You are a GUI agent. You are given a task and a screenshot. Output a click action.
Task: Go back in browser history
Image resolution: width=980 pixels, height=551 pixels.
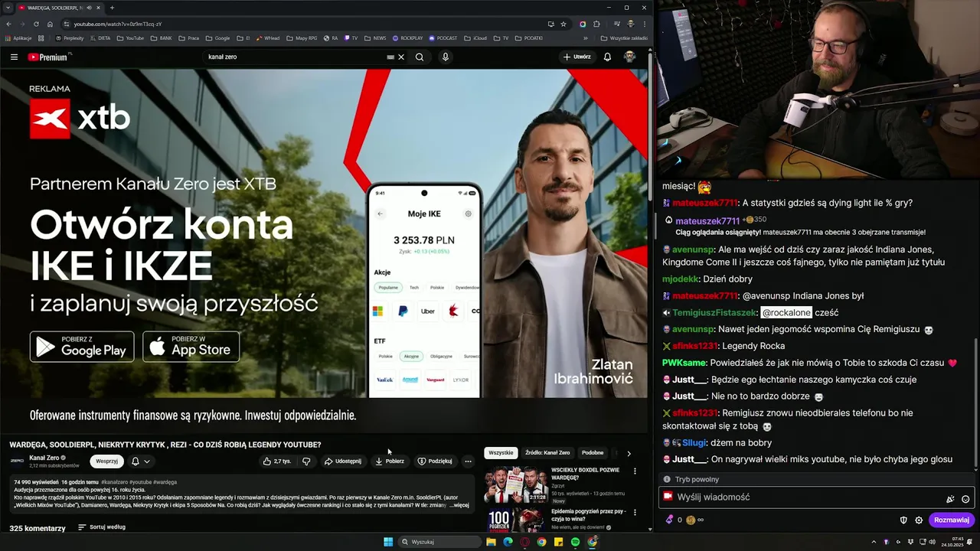point(9,24)
